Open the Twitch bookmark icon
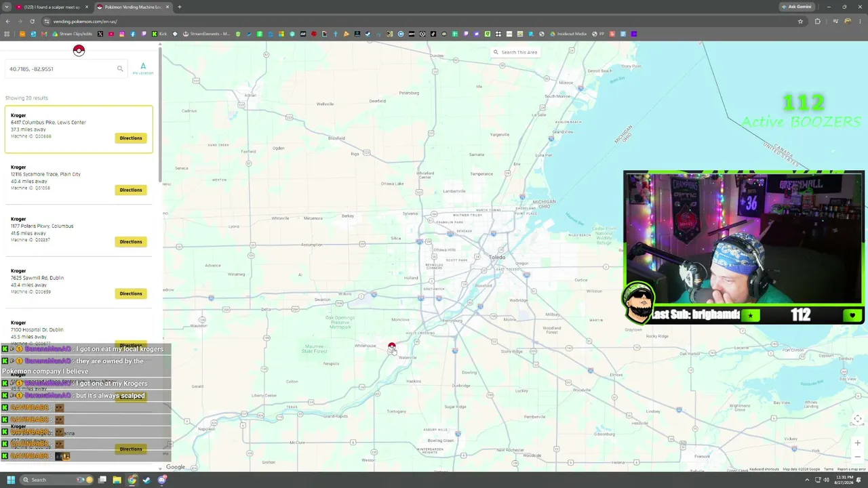This screenshot has height=488, width=868. [x=144, y=34]
